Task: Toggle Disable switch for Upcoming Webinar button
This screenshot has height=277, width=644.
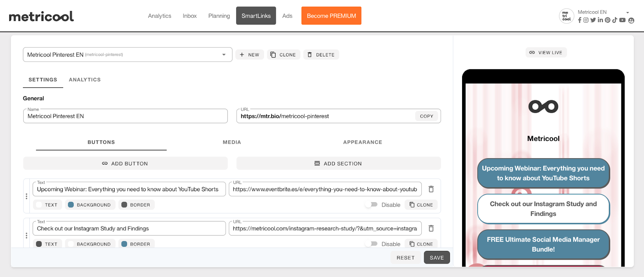Action: 372,205
